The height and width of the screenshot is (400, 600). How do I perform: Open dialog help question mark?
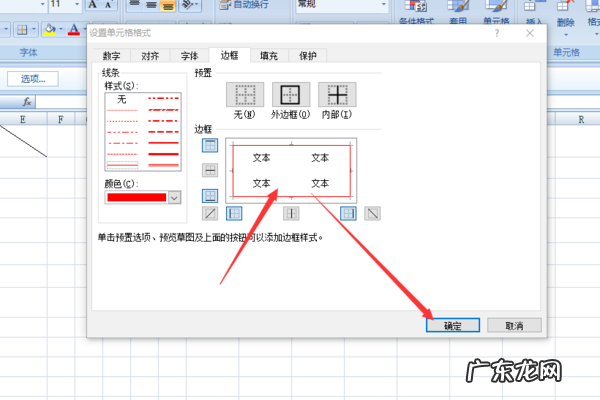(497, 33)
